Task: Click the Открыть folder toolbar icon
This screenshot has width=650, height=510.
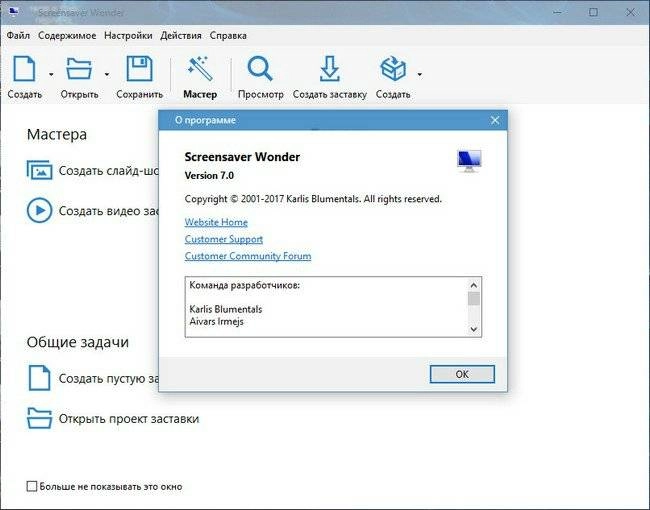Action: [79, 69]
